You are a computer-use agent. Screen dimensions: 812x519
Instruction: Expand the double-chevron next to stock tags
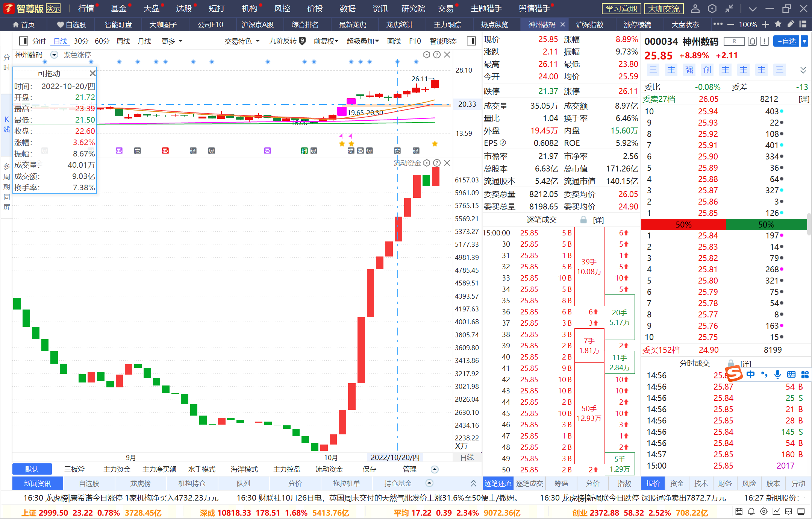tap(803, 70)
